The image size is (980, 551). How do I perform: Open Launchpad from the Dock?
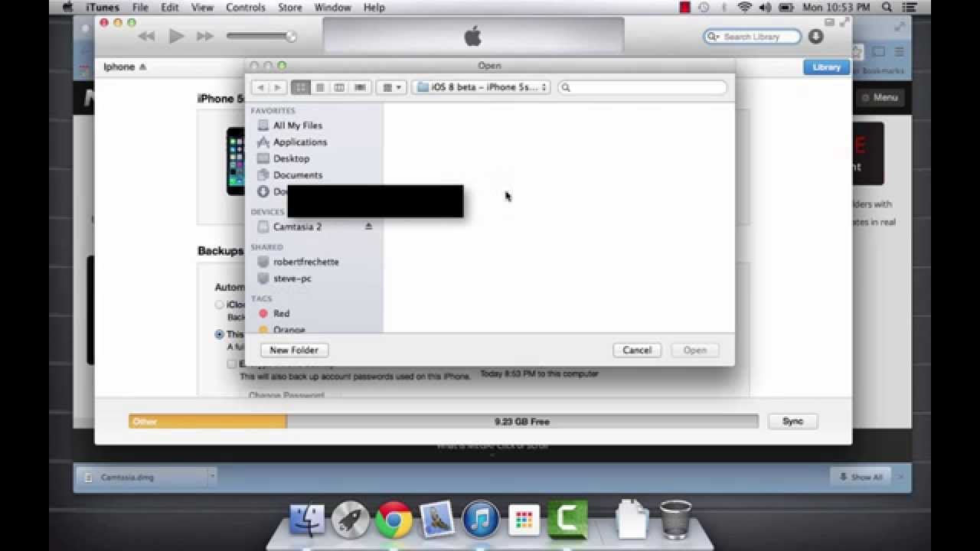[x=350, y=520]
